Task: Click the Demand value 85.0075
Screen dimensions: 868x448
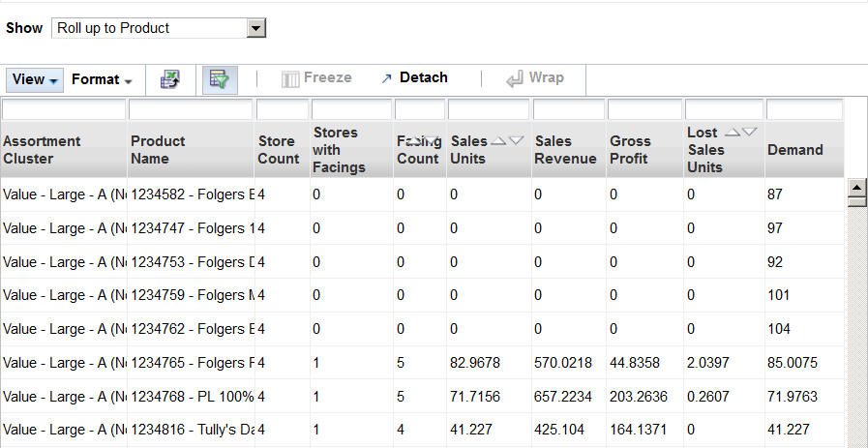Action: pos(793,363)
